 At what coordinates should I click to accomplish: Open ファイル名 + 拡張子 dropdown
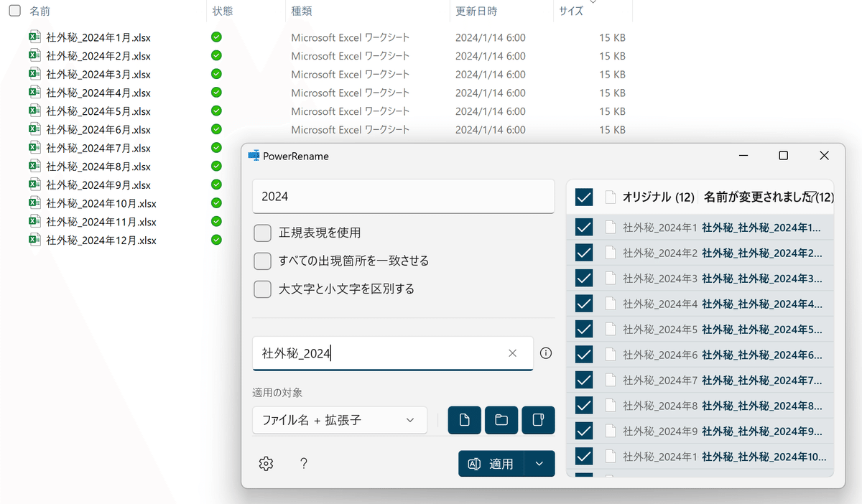340,420
